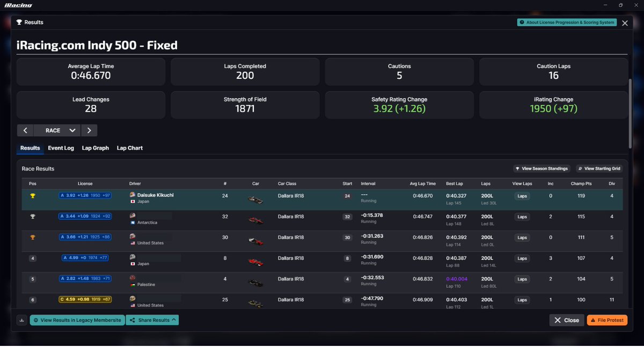Go to previous session with left arrow
This screenshot has width=644, height=362.
[x=25, y=130]
